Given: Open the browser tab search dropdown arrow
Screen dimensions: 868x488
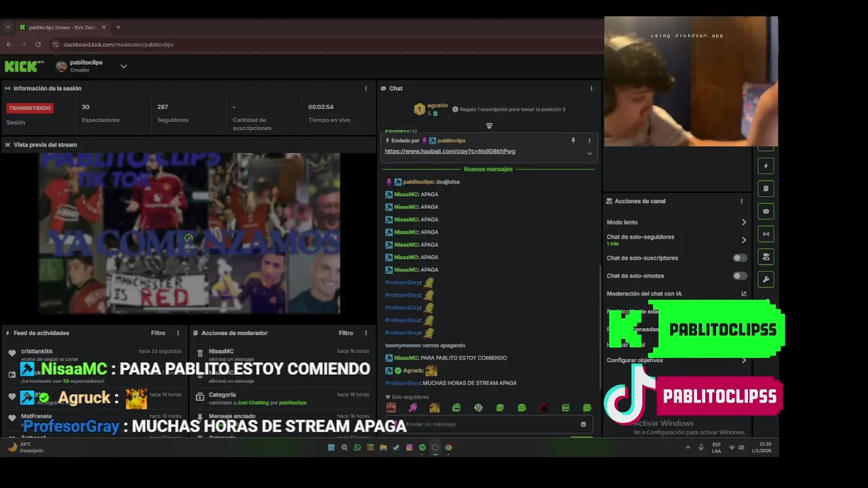Looking at the screenshot, I should (7, 27).
